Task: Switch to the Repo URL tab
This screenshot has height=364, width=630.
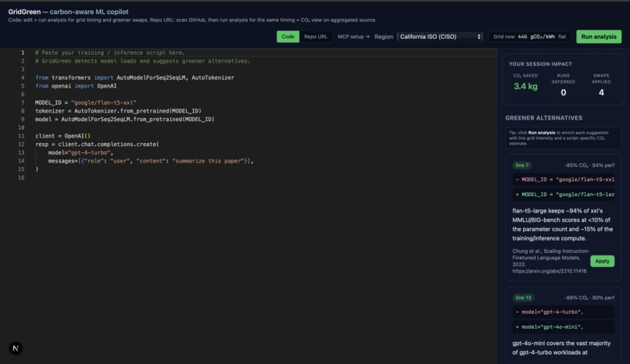Action: (x=316, y=37)
